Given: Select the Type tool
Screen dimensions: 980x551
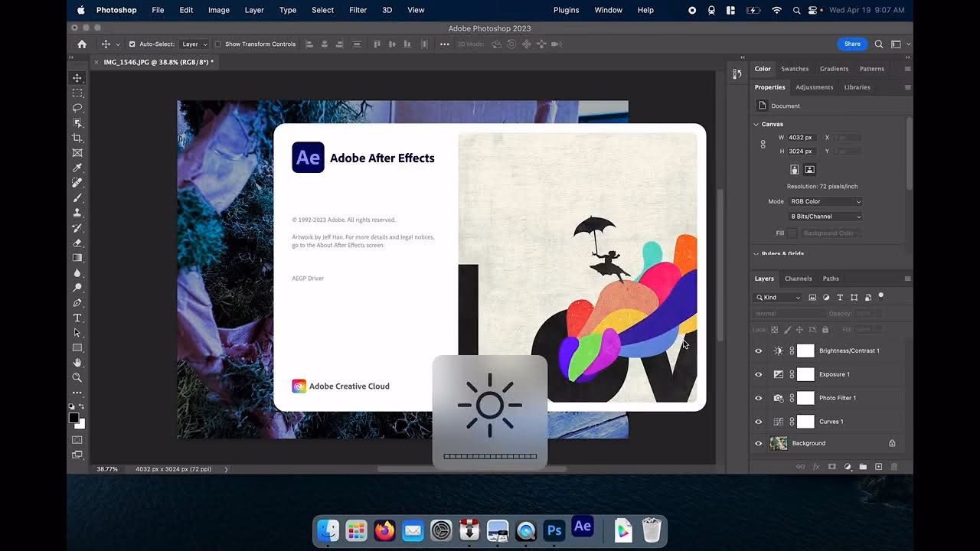Looking at the screenshot, I should pos(77,318).
